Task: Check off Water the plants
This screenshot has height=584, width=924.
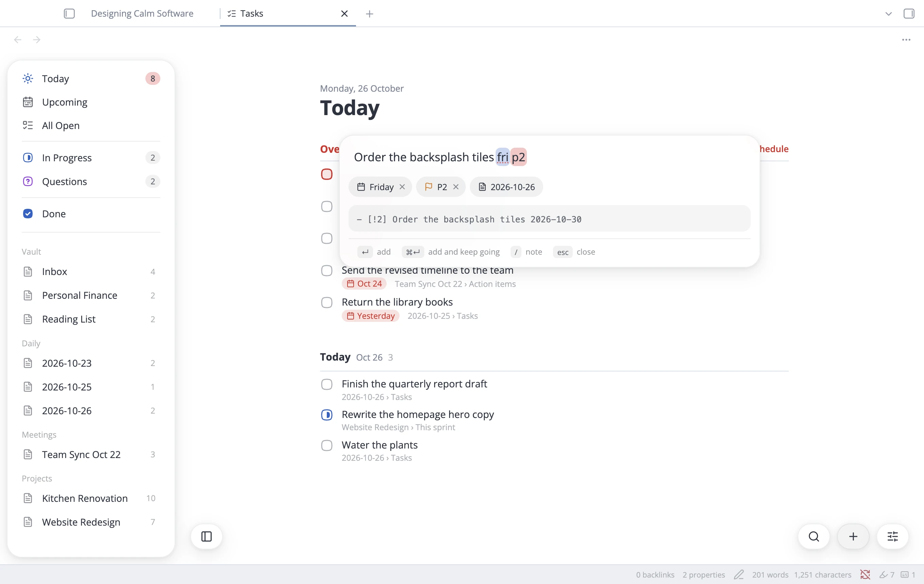Action: (326, 445)
